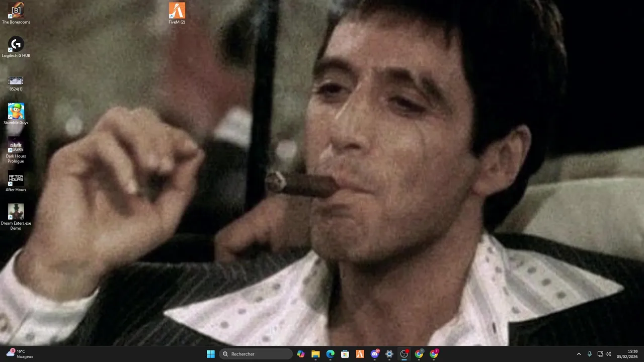Click the microphone tray icon
This screenshot has width=644, height=362.
coord(590,354)
